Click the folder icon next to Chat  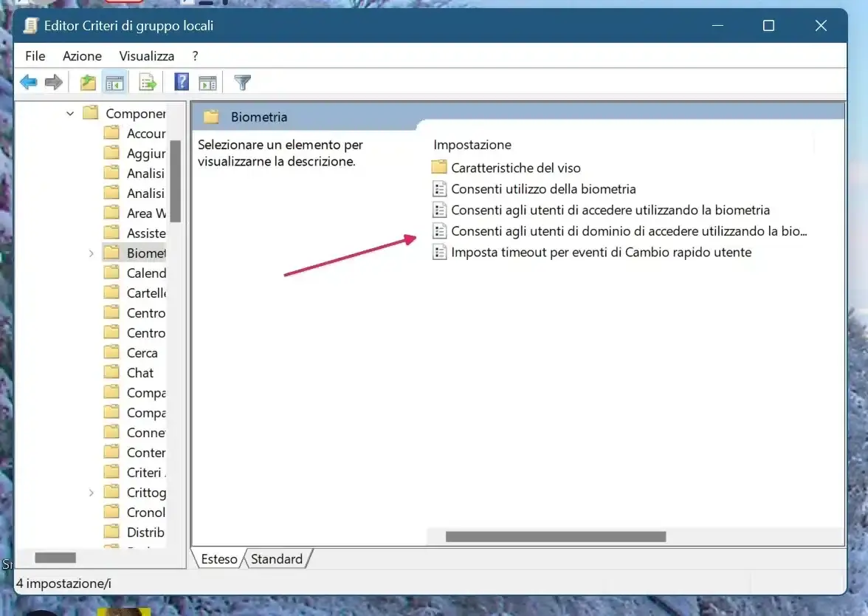tap(112, 372)
